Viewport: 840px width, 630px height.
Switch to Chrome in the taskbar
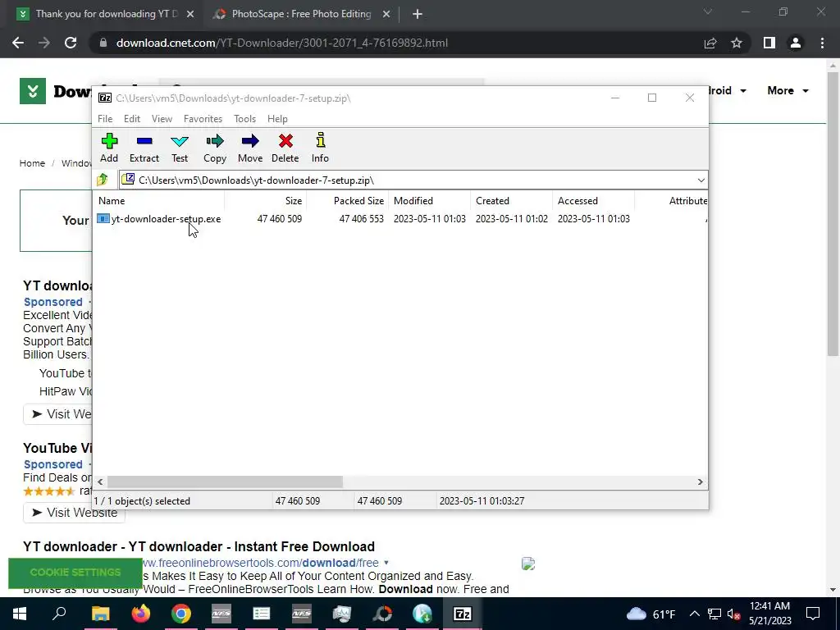point(181,614)
